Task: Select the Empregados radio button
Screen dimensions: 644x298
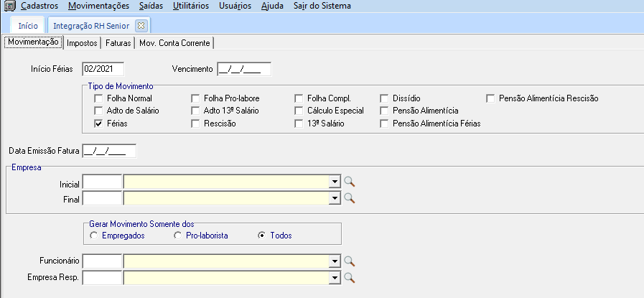Action: click(94, 236)
